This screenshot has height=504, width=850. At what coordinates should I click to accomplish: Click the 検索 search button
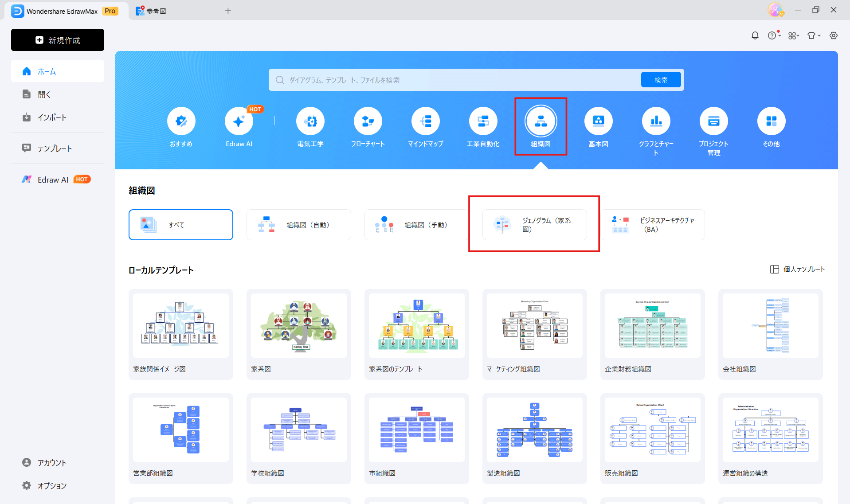point(660,80)
